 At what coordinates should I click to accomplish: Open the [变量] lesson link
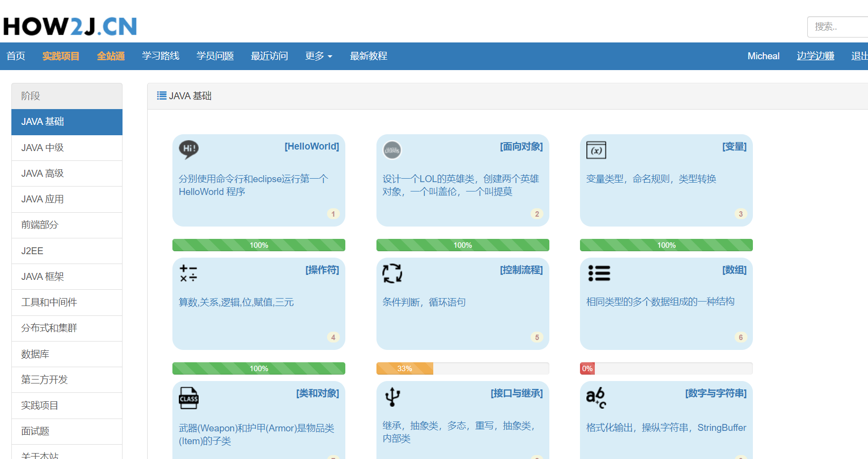pos(735,147)
